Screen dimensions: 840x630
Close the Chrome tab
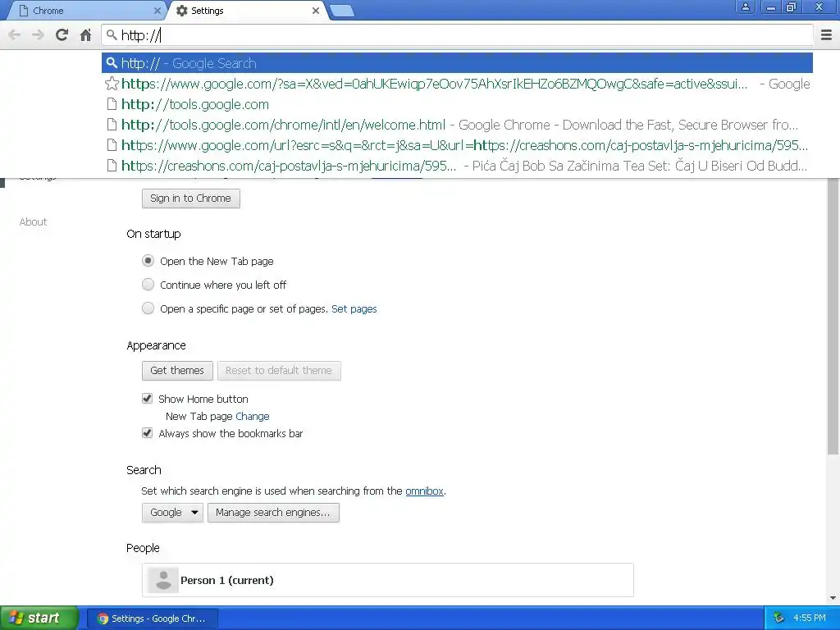click(x=157, y=11)
